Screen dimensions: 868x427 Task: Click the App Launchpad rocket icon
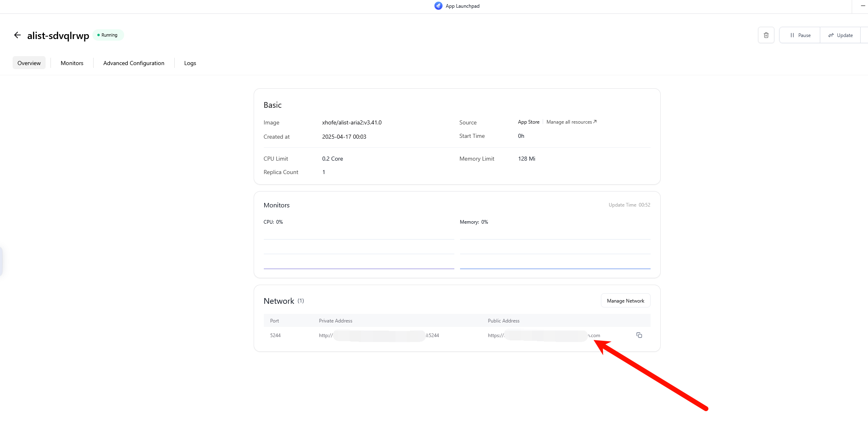point(438,6)
